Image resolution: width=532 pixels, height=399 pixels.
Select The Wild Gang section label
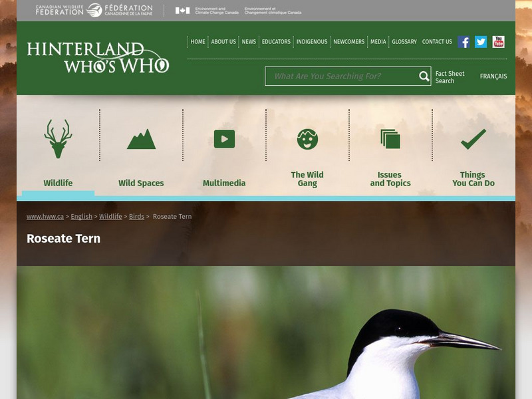[x=307, y=179]
